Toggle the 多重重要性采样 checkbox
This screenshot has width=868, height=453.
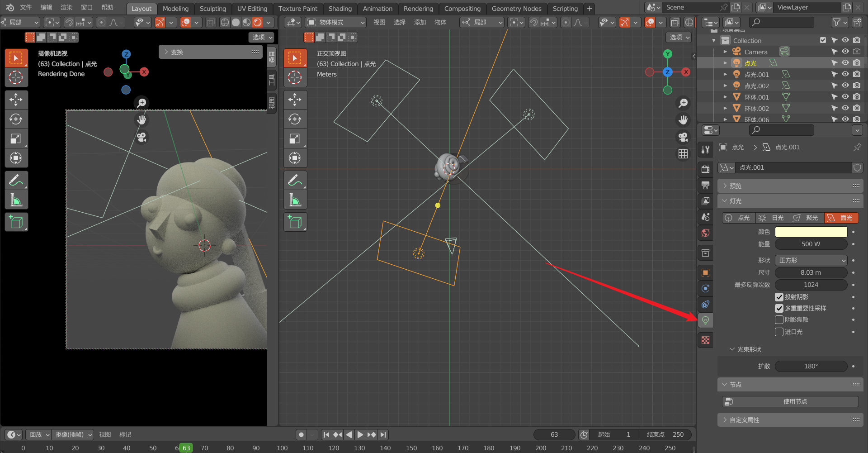779,308
